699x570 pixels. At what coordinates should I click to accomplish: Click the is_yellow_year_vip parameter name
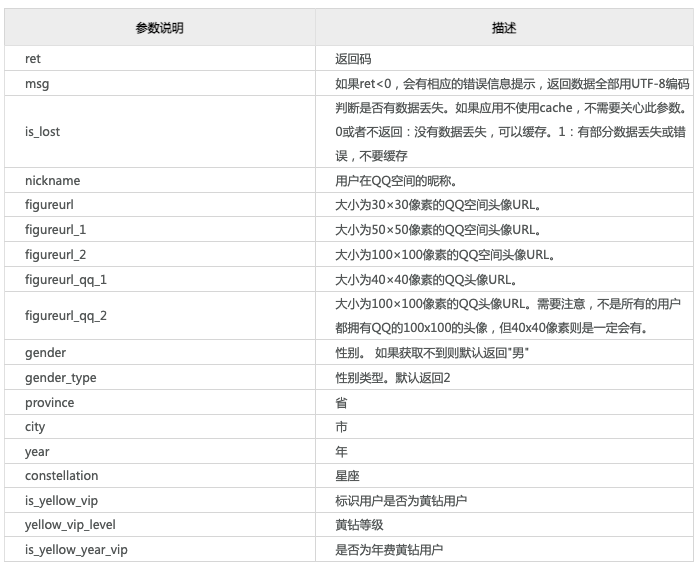pyautogui.click(x=77, y=549)
